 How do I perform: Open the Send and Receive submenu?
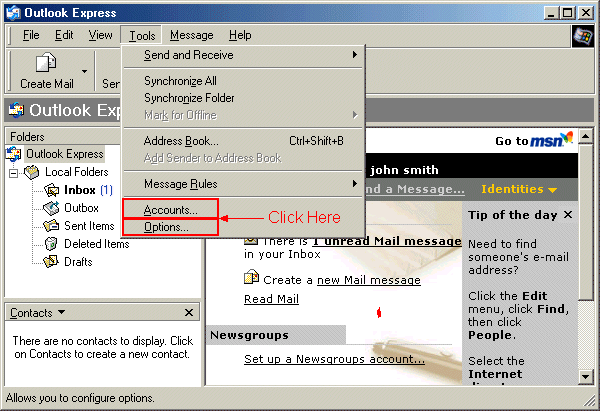coord(243,55)
